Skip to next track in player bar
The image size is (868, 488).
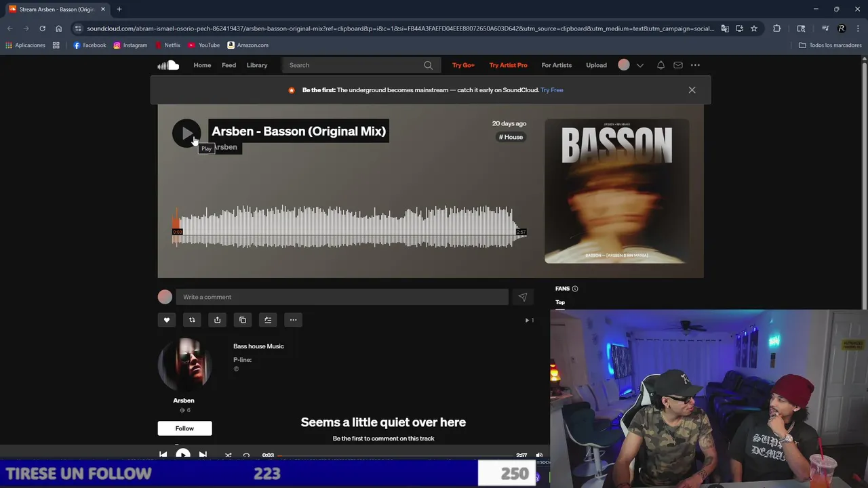pyautogui.click(x=203, y=455)
